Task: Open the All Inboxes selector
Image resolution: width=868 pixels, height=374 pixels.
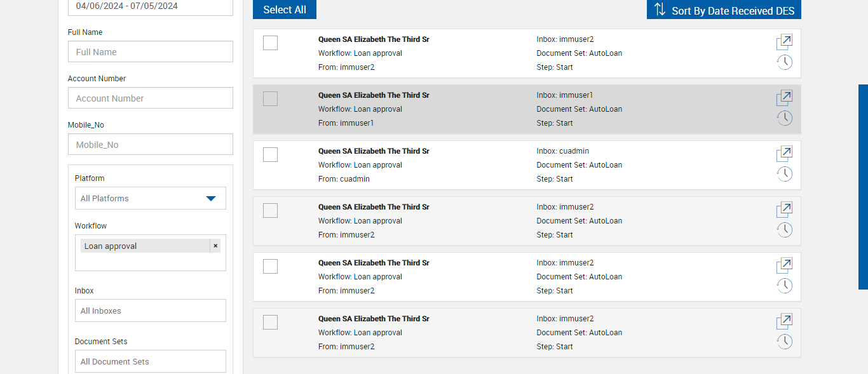Action: click(x=150, y=311)
